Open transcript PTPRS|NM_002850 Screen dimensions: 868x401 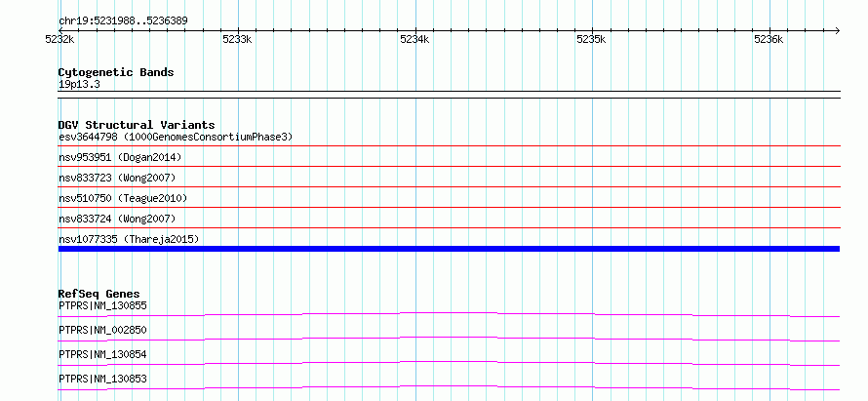[102, 330]
